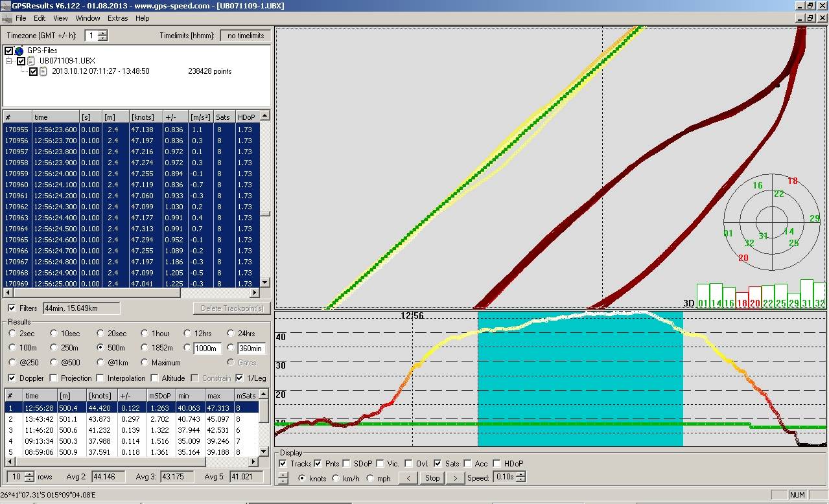Open the View menu

coord(60,18)
